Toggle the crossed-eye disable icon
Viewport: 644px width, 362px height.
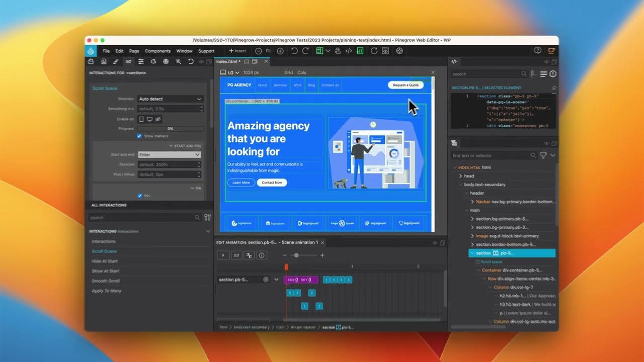click(x=157, y=119)
